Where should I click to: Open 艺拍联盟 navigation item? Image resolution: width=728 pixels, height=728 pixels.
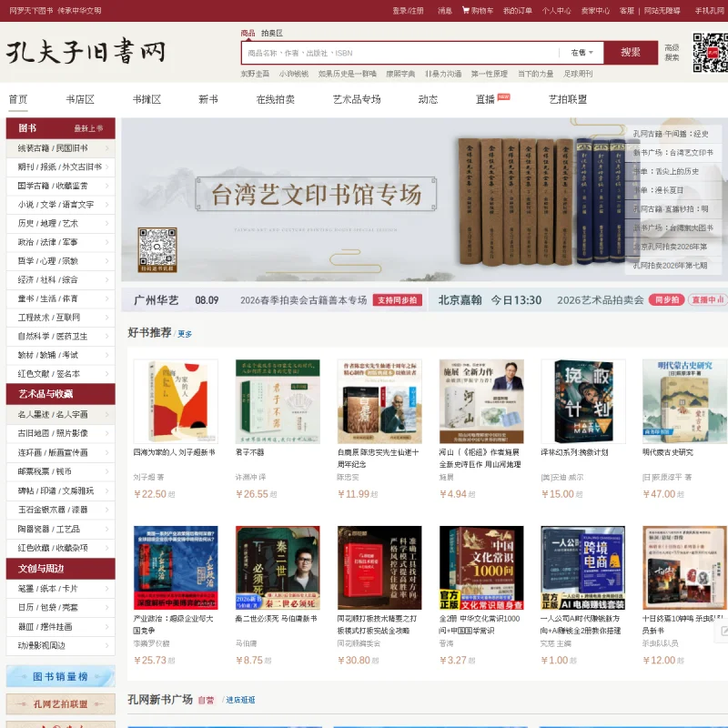[568, 99]
